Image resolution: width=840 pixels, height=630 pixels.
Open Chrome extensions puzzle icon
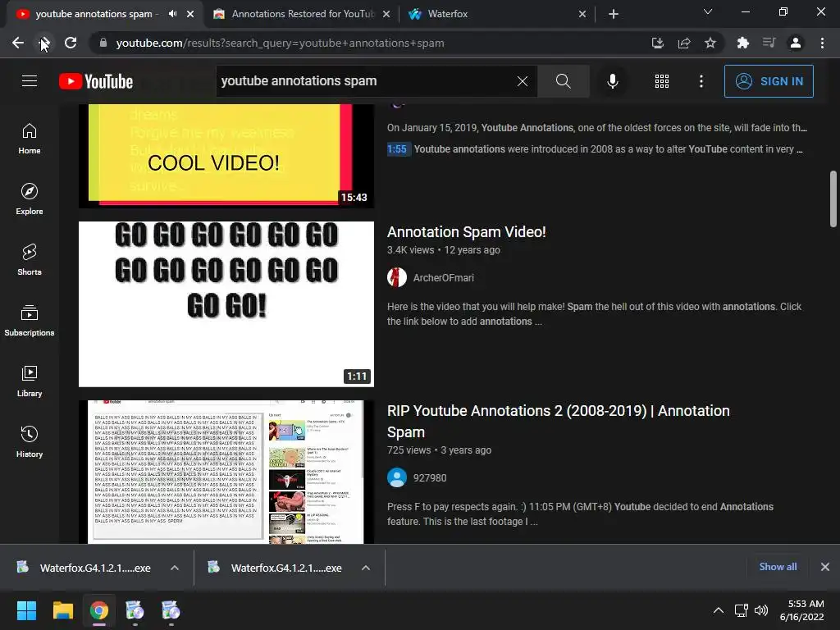click(x=743, y=43)
